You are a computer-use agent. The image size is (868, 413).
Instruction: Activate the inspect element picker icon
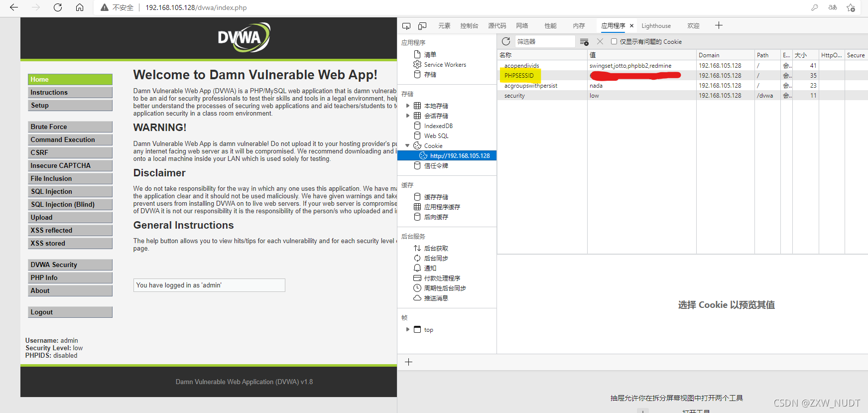tap(406, 26)
